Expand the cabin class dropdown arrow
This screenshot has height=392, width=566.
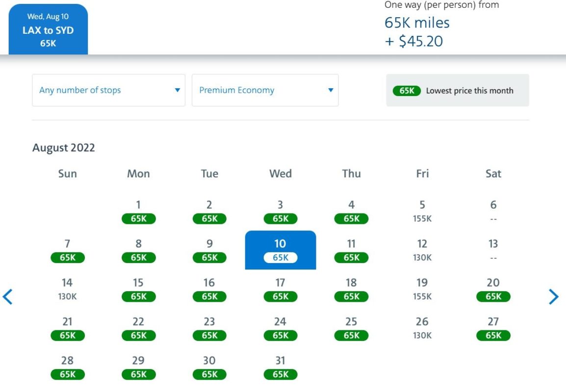click(329, 90)
